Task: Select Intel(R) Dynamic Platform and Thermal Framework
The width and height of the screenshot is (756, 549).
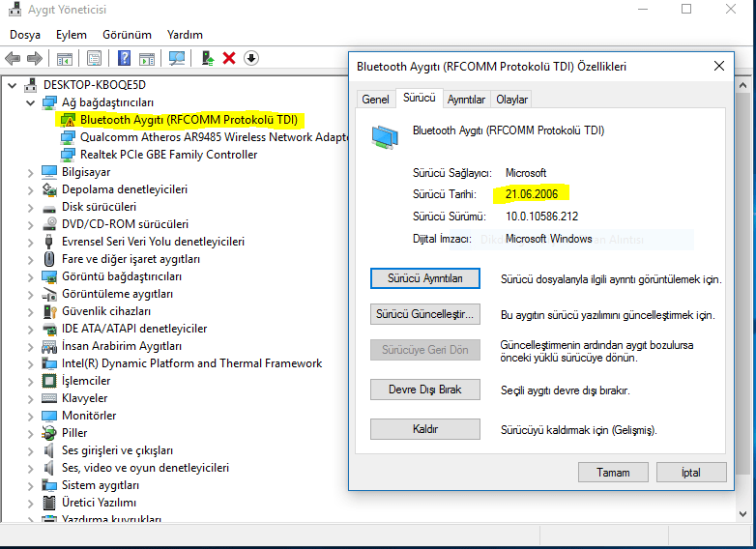Action: (x=191, y=363)
